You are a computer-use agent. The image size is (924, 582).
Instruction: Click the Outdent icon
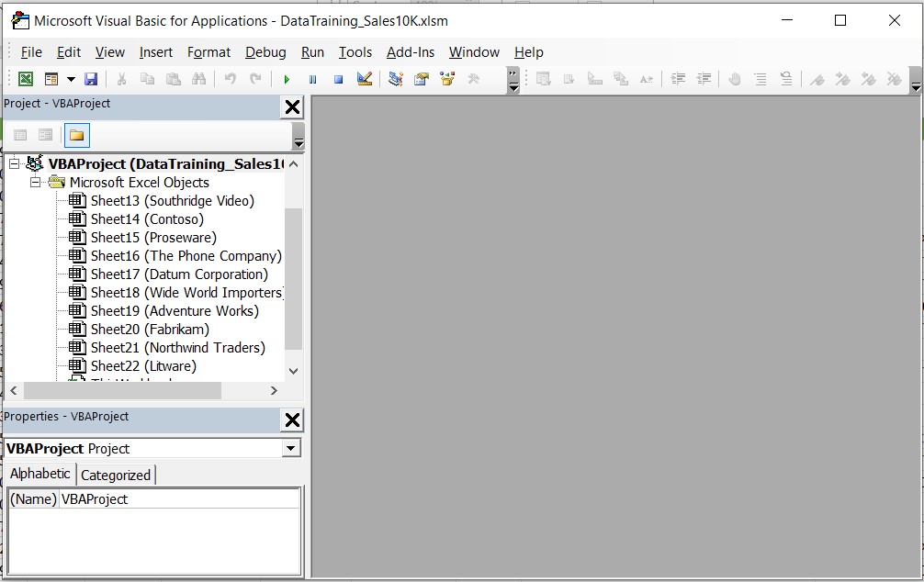click(704, 79)
